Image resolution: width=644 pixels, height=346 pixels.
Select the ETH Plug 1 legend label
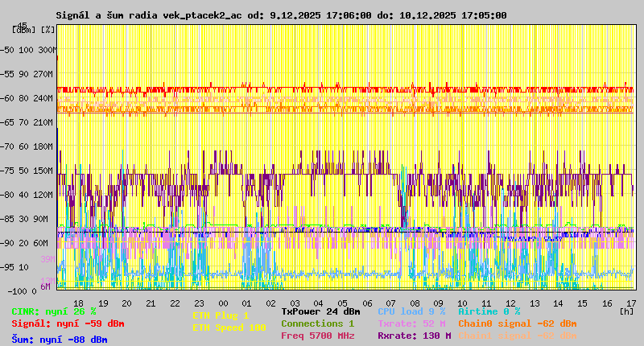click(x=221, y=315)
